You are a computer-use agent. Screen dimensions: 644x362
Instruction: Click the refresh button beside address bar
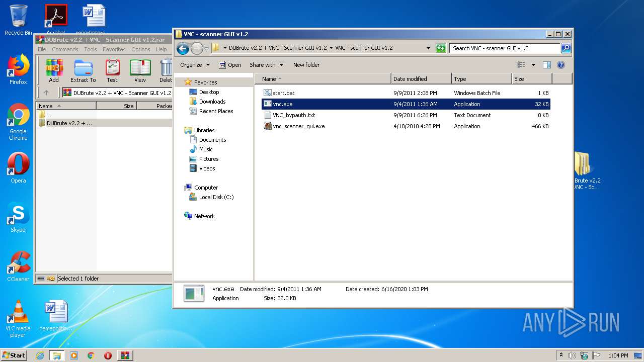point(441,48)
